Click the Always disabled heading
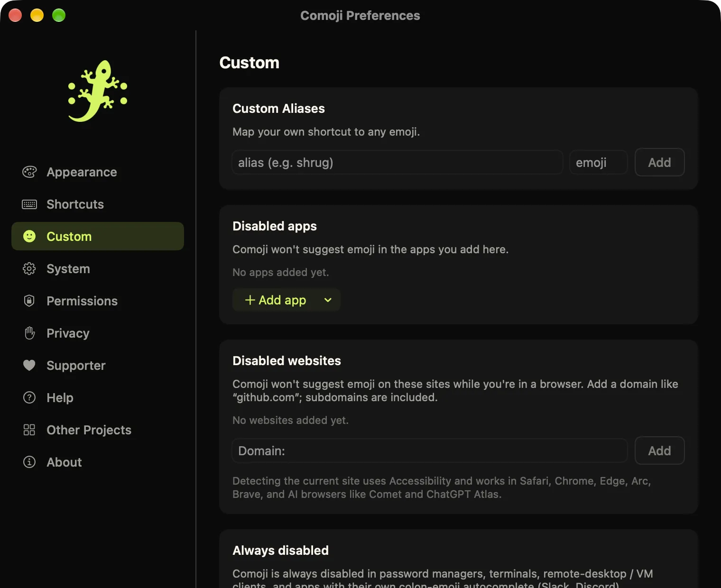Viewport: 721px width, 588px height. [280, 551]
